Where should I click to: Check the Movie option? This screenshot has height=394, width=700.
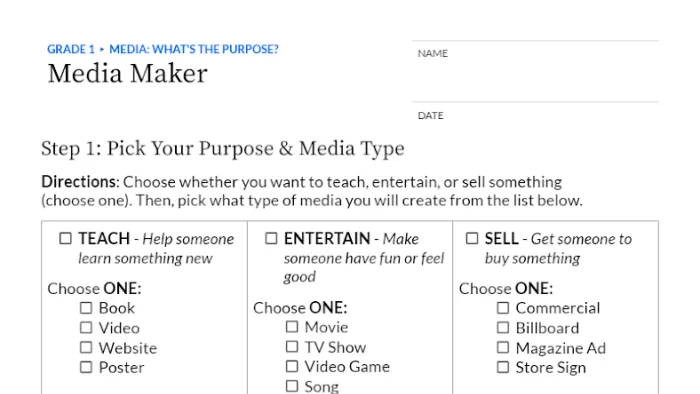pos(292,327)
